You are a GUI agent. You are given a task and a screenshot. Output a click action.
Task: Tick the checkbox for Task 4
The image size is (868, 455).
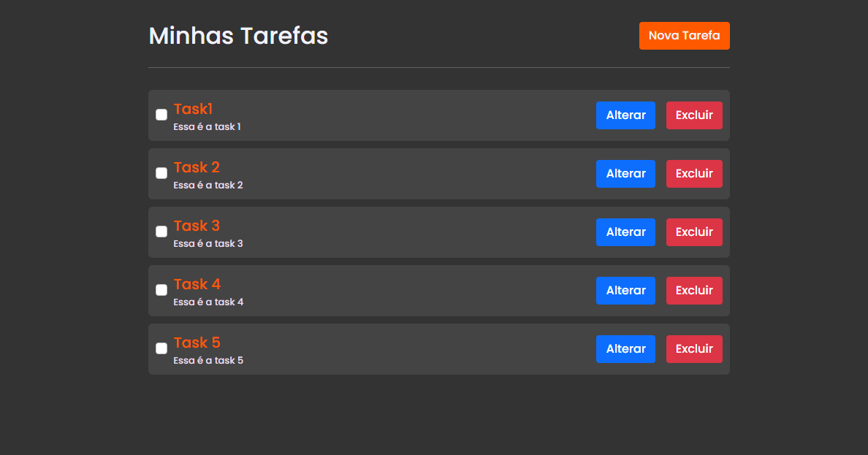click(161, 290)
